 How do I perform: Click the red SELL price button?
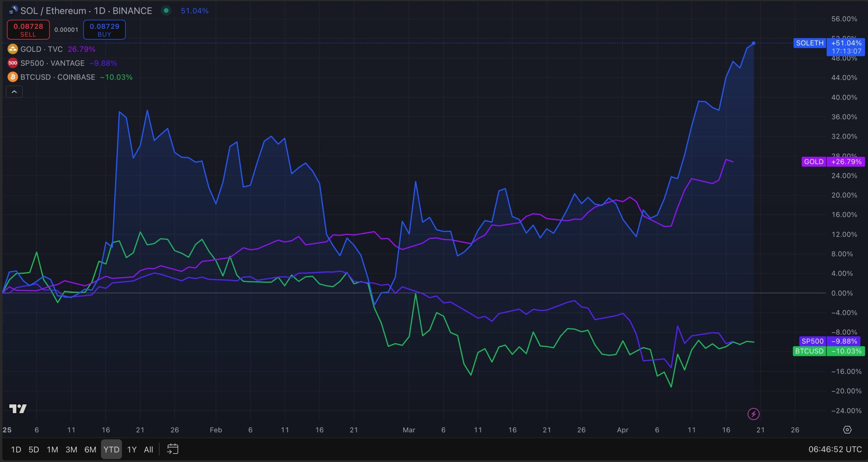click(x=28, y=30)
